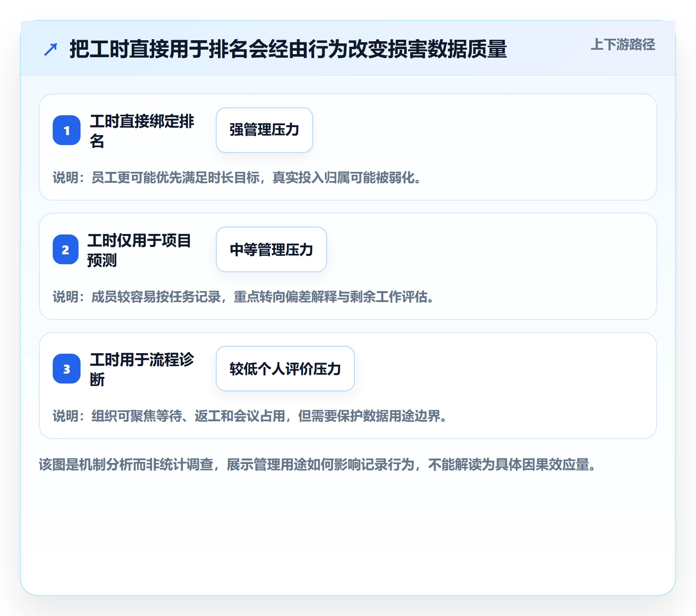696x616 pixels.
Task: Click the heading 工时用于流程诊断
Action: click(142, 369)
